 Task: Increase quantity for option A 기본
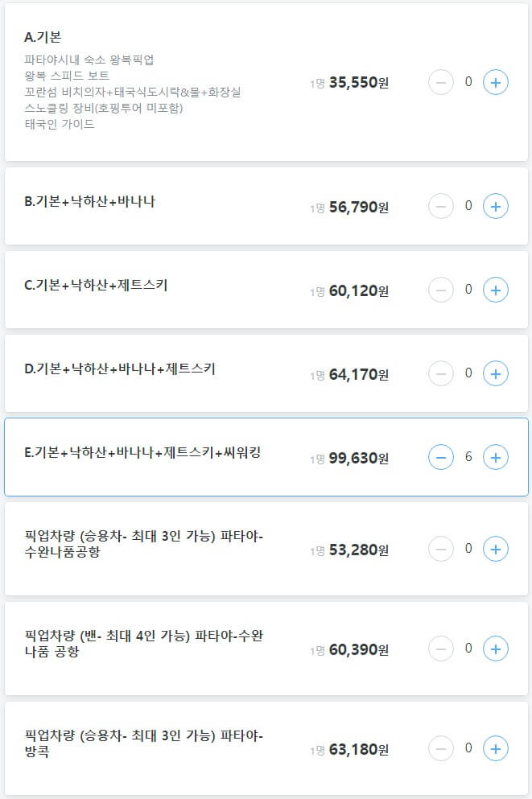click(497, 82)
